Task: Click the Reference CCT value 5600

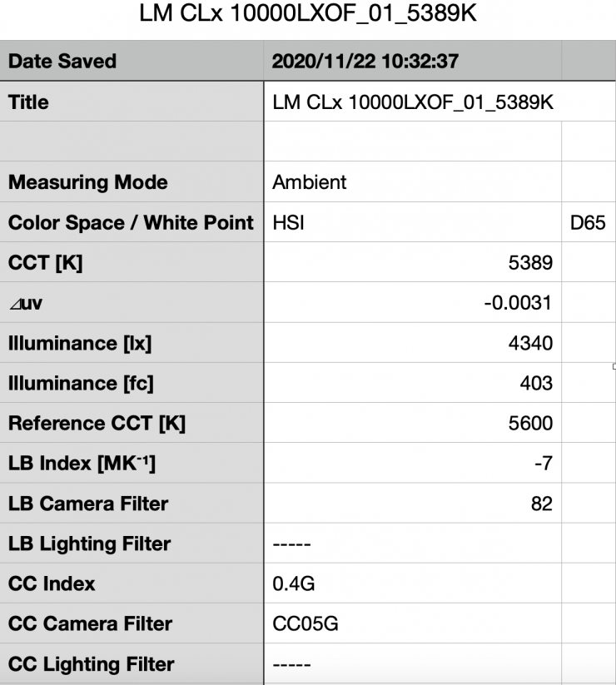Action: [x=413, y=423]
